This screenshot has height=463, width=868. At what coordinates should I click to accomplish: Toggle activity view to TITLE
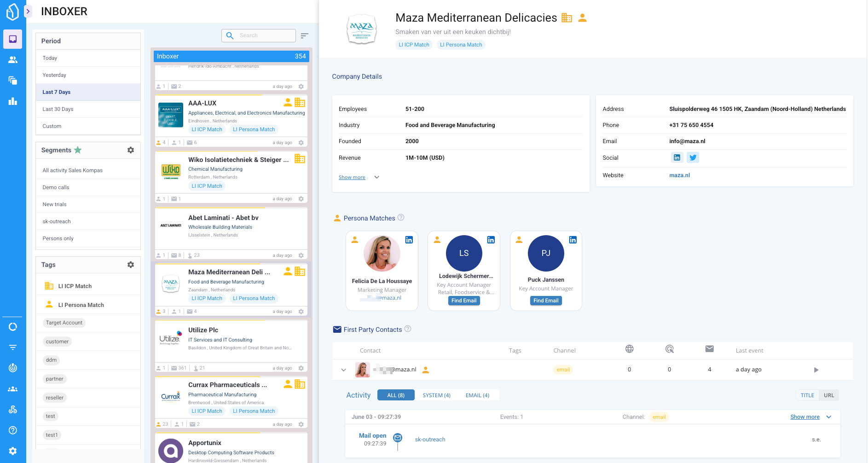click(x=807, y=395)
